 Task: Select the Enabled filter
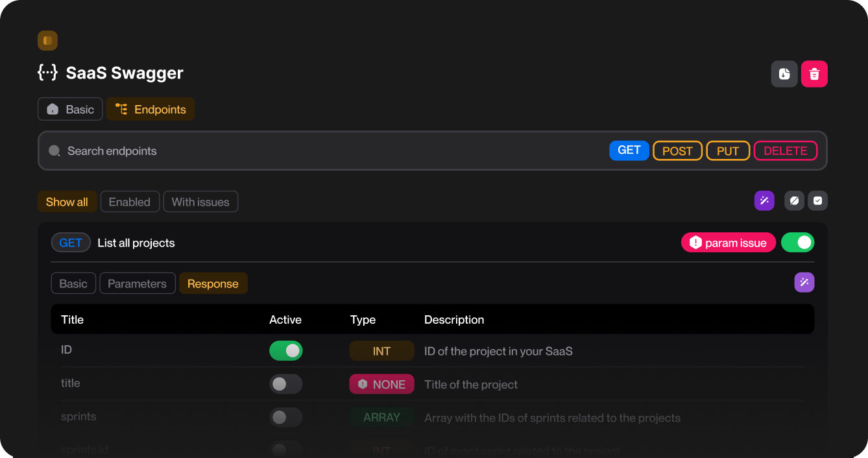[130, 202]
